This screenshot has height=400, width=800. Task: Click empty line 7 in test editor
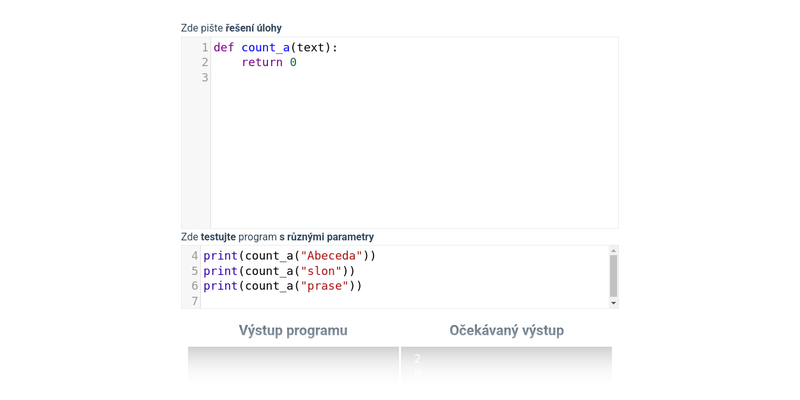pos(400,301)
